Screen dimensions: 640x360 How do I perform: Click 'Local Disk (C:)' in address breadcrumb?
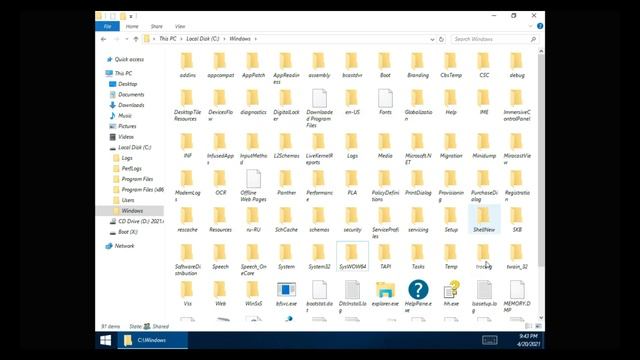[203, 39]
